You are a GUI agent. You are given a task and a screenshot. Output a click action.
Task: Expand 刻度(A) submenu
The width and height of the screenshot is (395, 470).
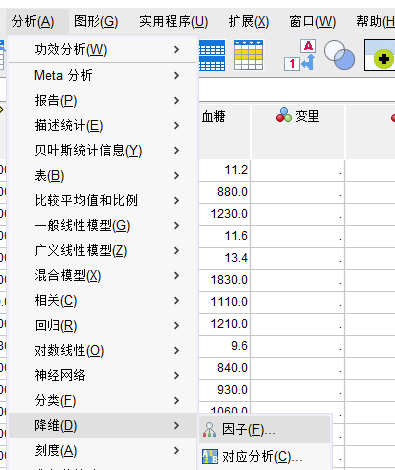[102, 451]
